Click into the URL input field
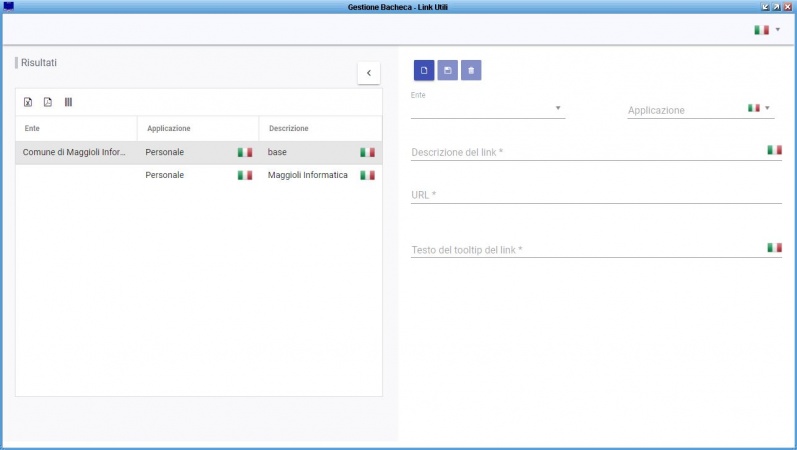The height and width of the screenshot is (450, 797). 595,195
